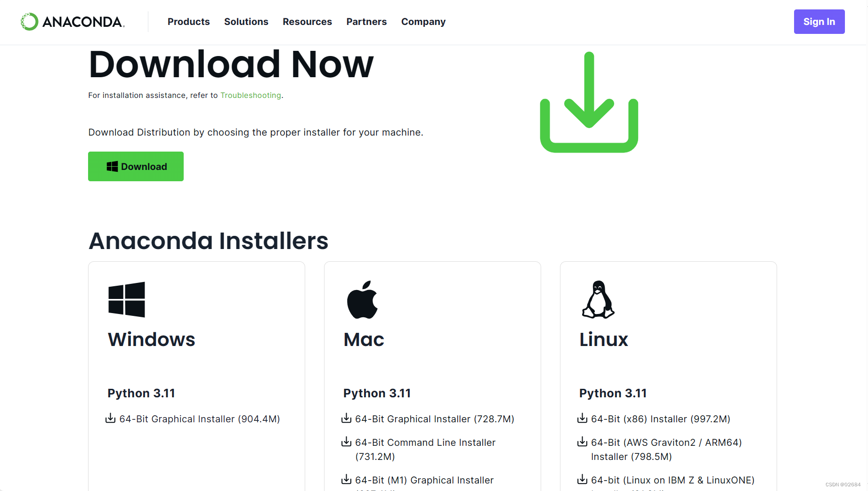
Task: Open the Products menu
Action: (188, 22)
